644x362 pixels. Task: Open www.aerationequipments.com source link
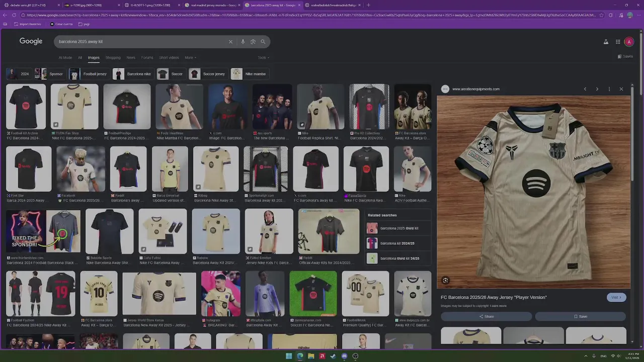[475, 89]
